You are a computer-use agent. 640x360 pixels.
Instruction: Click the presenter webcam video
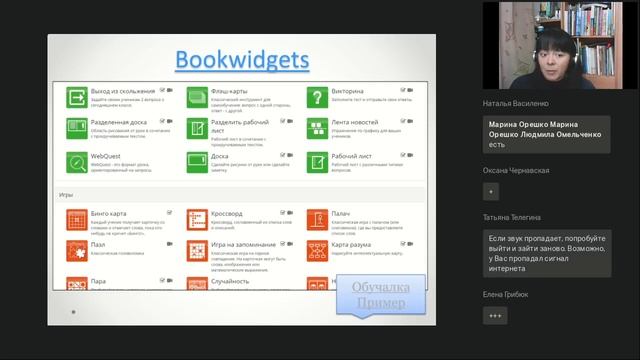pyautogui.click(x=560, y=45)
